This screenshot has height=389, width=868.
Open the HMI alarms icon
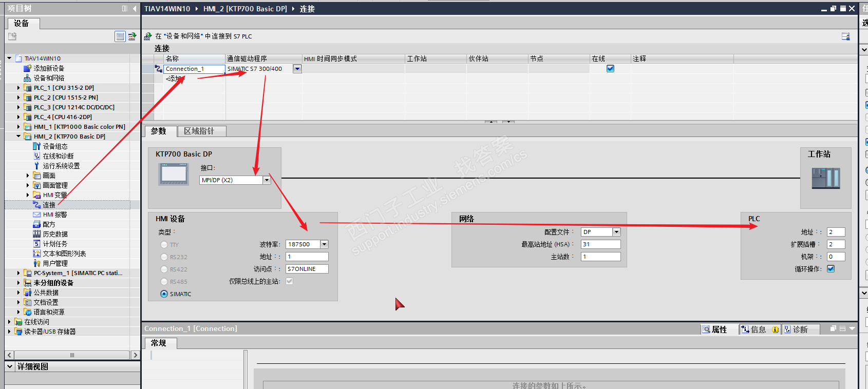[x=37, y=215]
